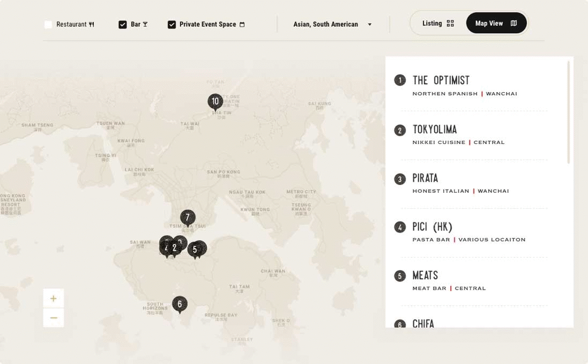Viewport: 588px width, 364px height.
Task: Click 'Honest Italian' text under Pirata
Action: click(441, 191)
